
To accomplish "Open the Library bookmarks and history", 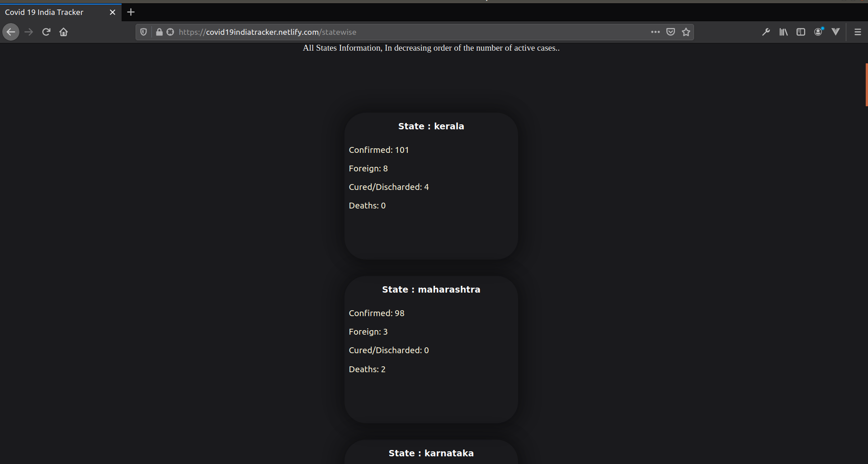I will coord(783,32).
